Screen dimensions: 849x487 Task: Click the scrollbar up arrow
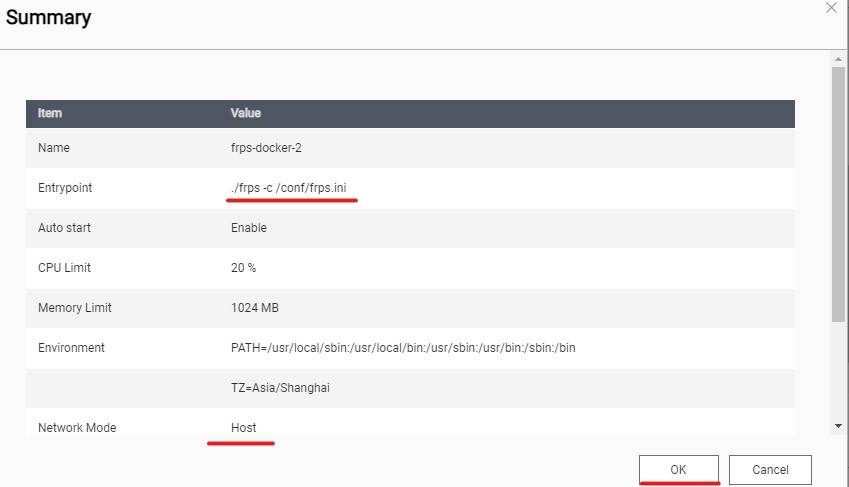838,59
